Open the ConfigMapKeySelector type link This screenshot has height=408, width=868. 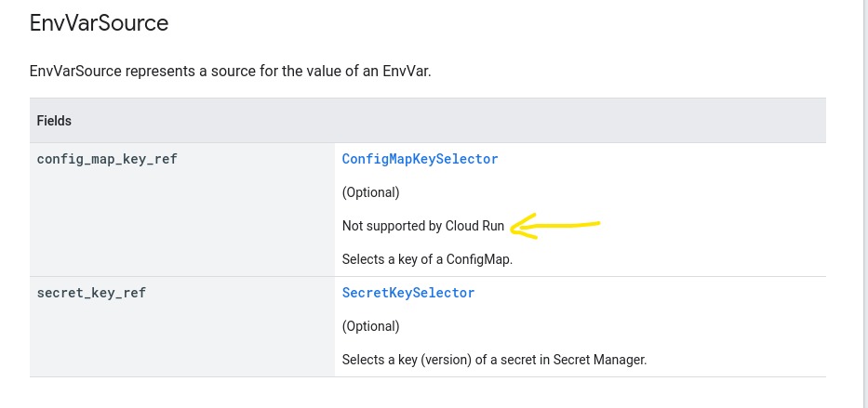coord(420,159)
